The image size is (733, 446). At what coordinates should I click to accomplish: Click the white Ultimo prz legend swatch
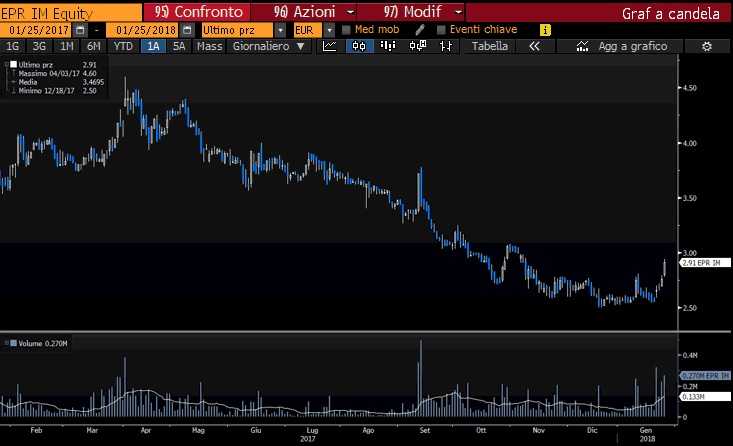click(x=13, y=65)
